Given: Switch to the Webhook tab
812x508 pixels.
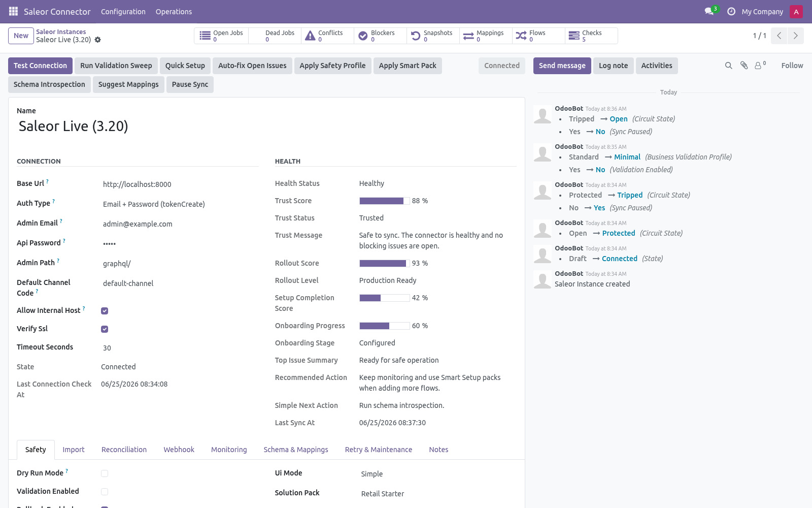Looking at the screenshot, I should pos(179,450).
